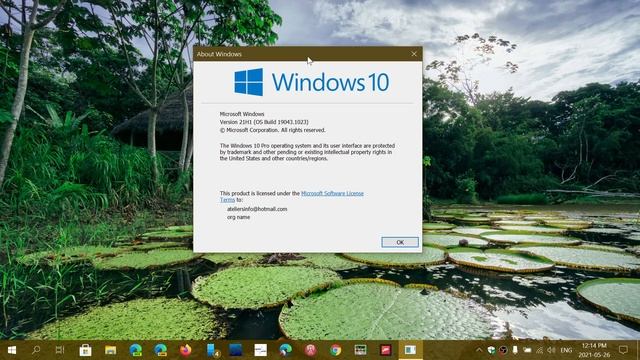Click the Microsoft Windows text line

(242, 114)
